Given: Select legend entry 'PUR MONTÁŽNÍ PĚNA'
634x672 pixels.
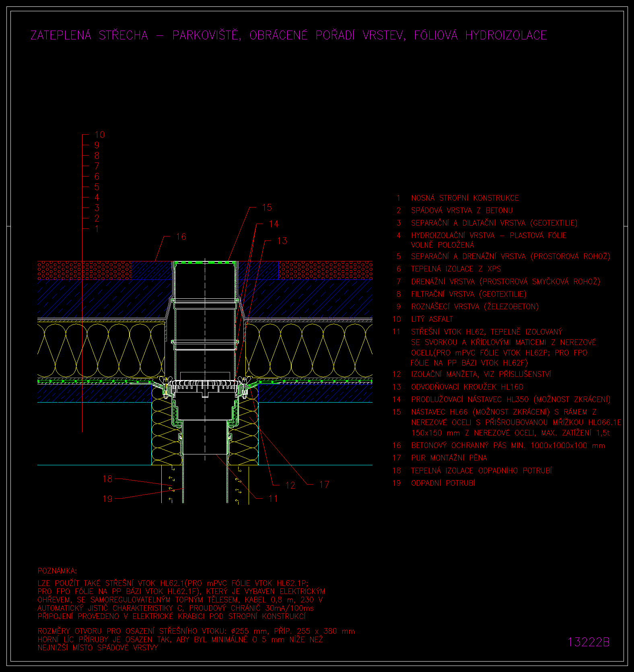Looking at the screenshot, I should (x=449, y=458).
